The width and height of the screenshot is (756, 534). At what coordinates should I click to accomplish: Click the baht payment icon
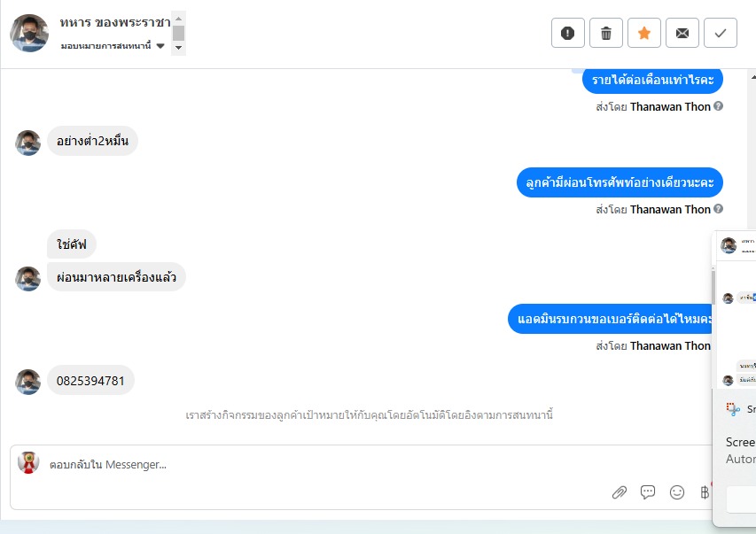(705, 492)
